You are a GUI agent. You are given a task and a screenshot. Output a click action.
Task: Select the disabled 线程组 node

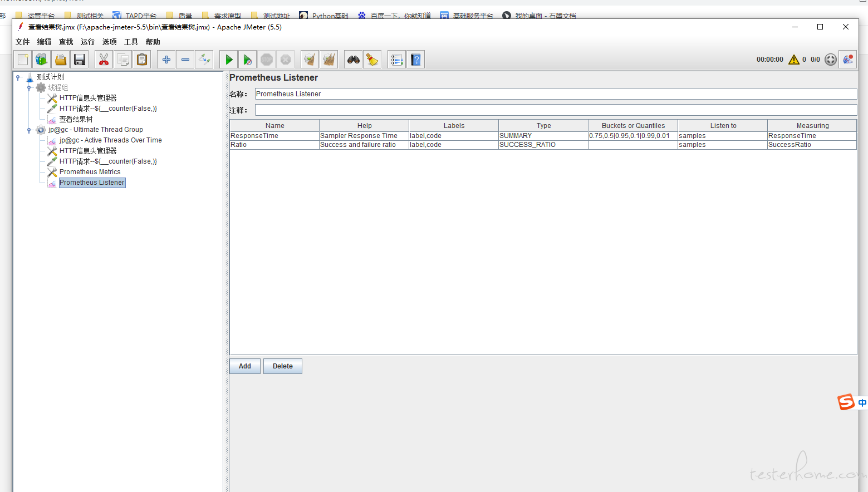tap(58, 88)
